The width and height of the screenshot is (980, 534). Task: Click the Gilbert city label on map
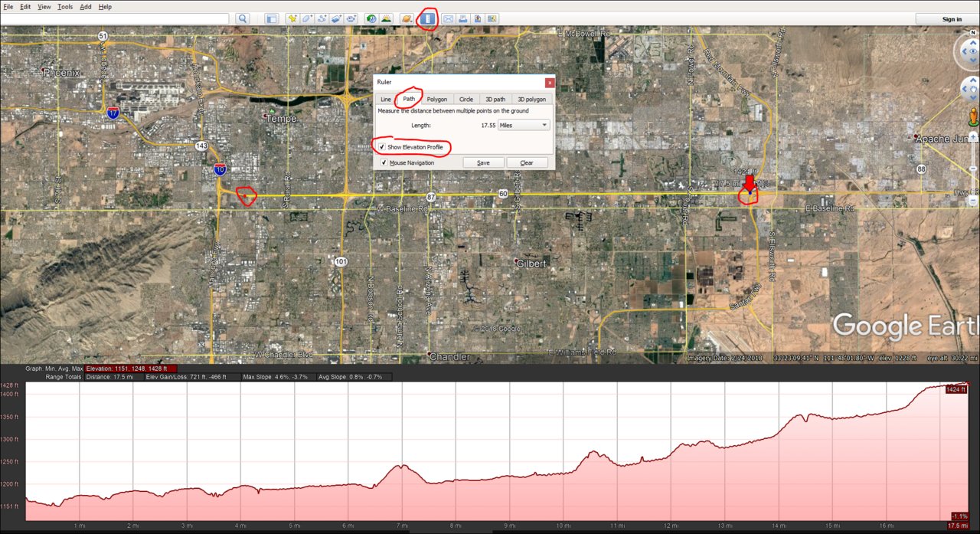[x=531, y=264]
